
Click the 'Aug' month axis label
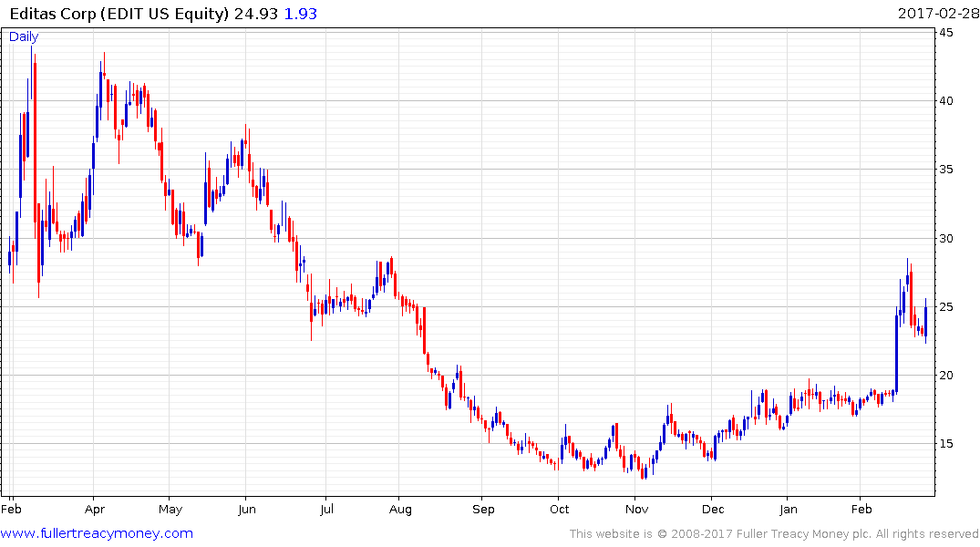tap(400, 510)
